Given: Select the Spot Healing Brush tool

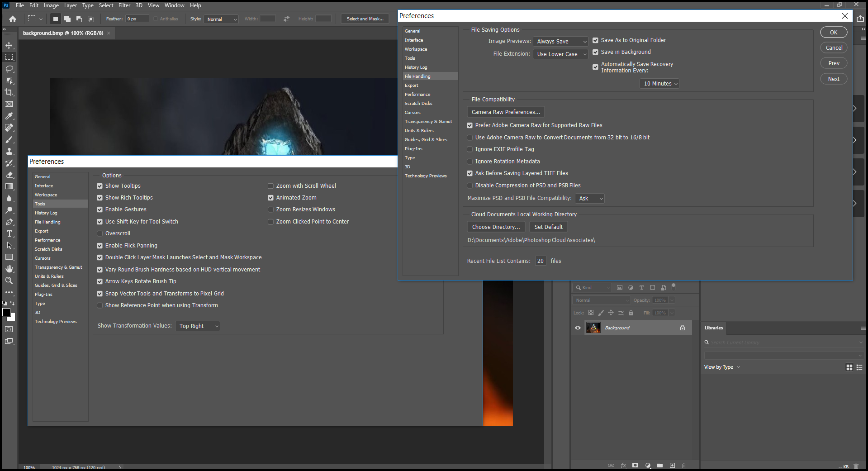Looking at the screenshot, I should [x=9, y=128].
